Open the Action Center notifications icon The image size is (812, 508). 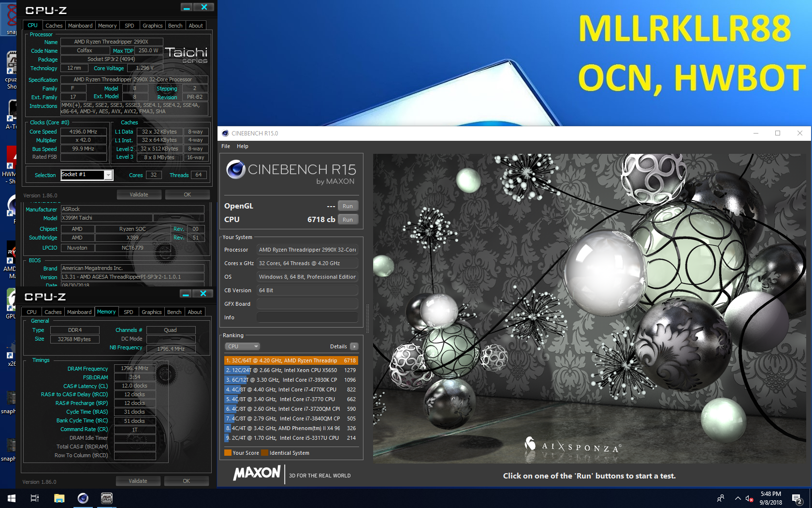coord(797,498)
